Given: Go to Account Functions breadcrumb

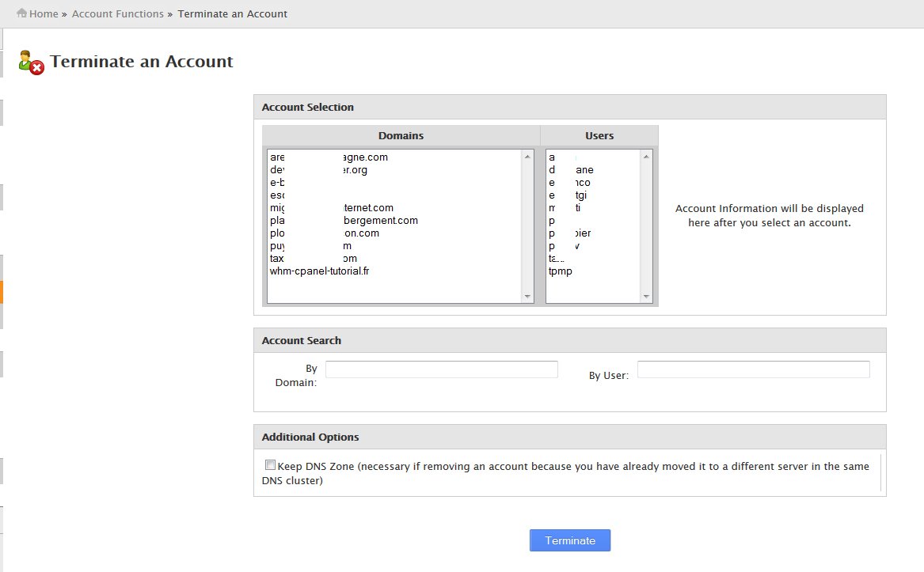Looking at the screenshot, I should pyautogui.click(x=118, y=13).
